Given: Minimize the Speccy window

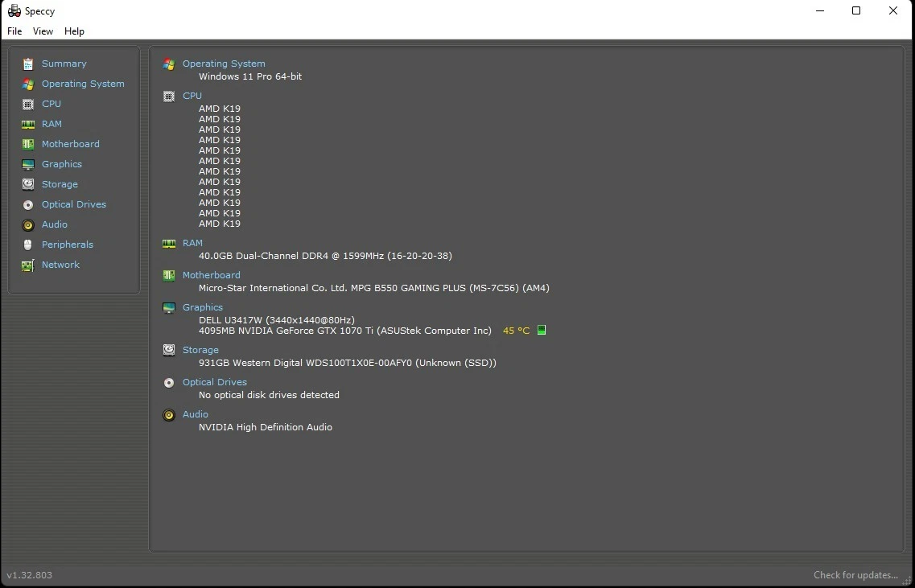Looking at the screenshot, I should (820, 11).
